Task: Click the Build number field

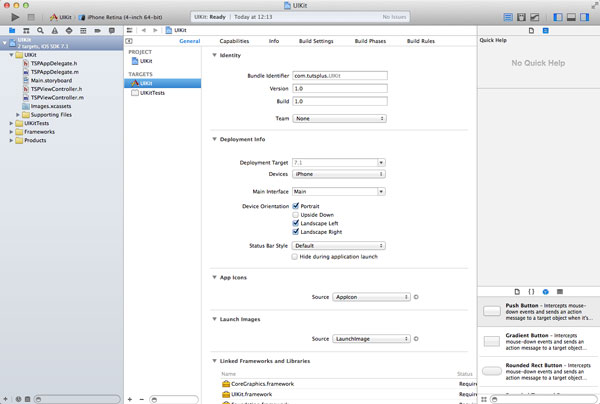Action: click(340, 101)
